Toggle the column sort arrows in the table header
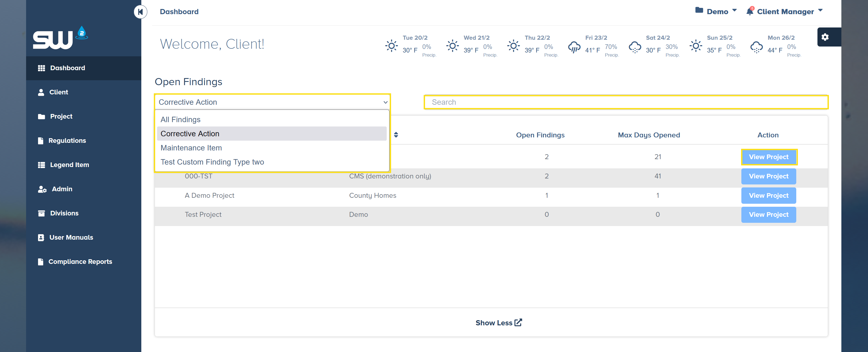The height and width of the screenshot is (352, 868). coord(396,135)
